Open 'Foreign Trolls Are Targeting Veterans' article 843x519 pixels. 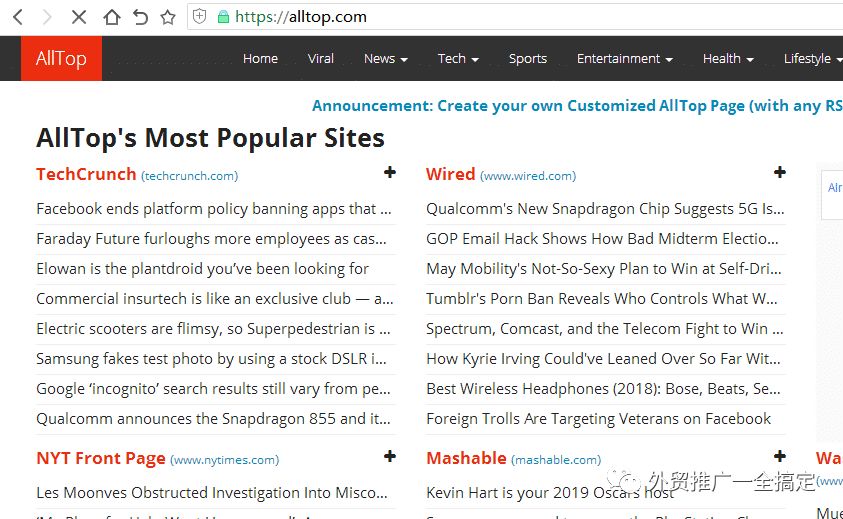point(599,420)
